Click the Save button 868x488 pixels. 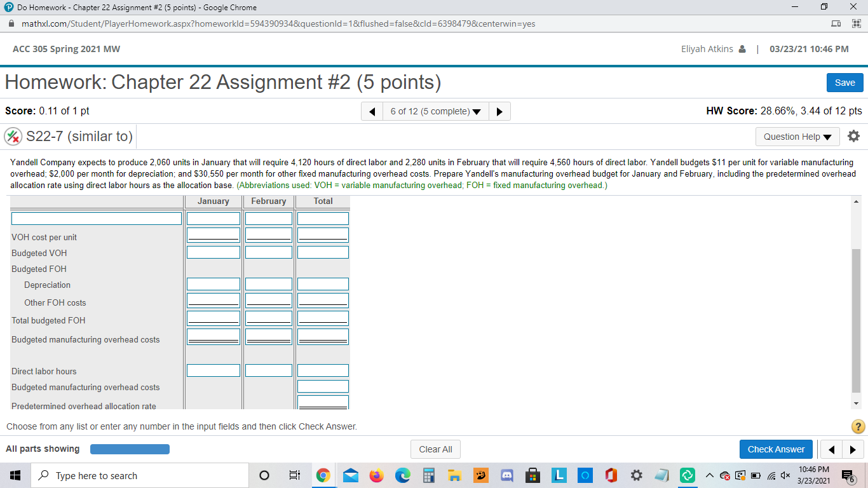coord(844,82)
